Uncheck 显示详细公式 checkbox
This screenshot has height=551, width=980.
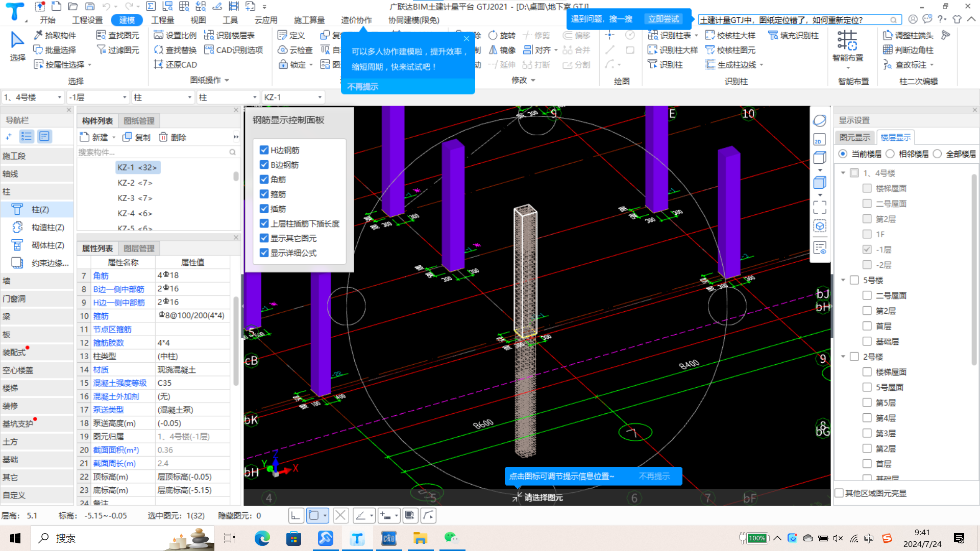[x=264, y=253]
